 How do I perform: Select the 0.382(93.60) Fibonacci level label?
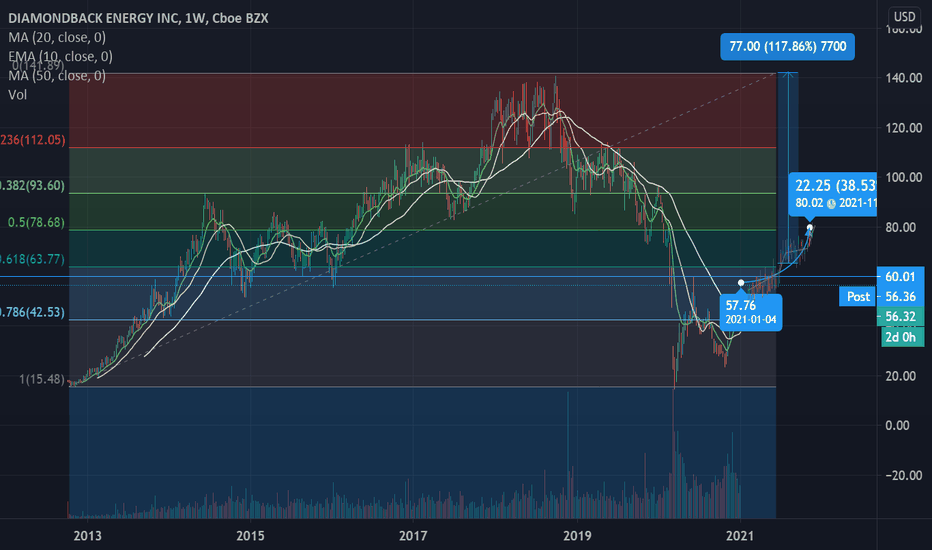[32, 186]
